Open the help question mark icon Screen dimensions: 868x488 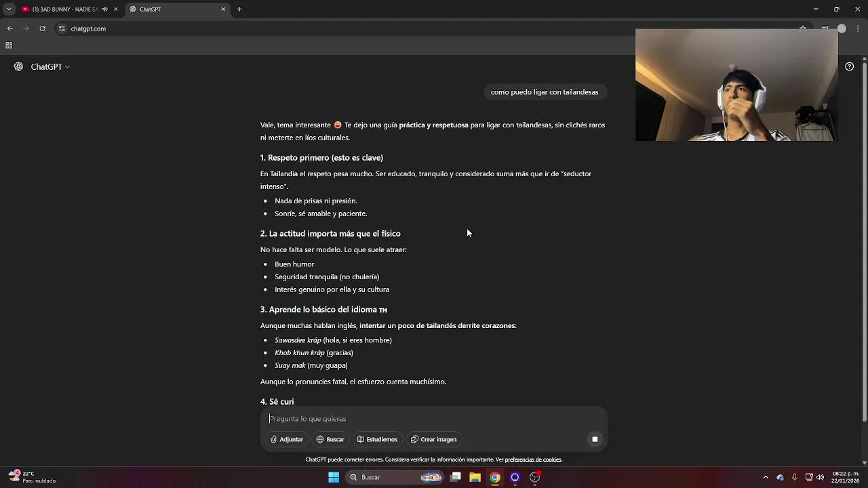[x=849, y=66]
